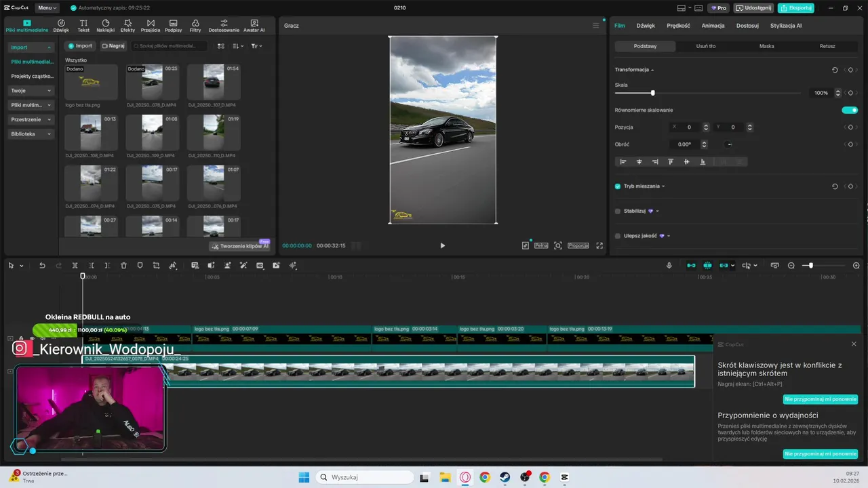Screen dimensions: 868x488
Task: Click zoom out timeline magnifier icon
Action: (791, 266)
